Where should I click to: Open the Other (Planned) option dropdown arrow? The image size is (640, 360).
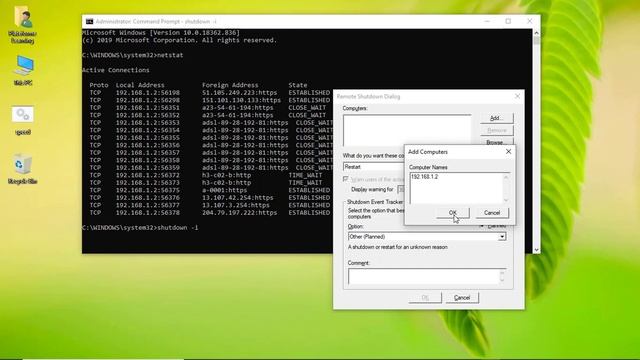[x=502, y=237]
